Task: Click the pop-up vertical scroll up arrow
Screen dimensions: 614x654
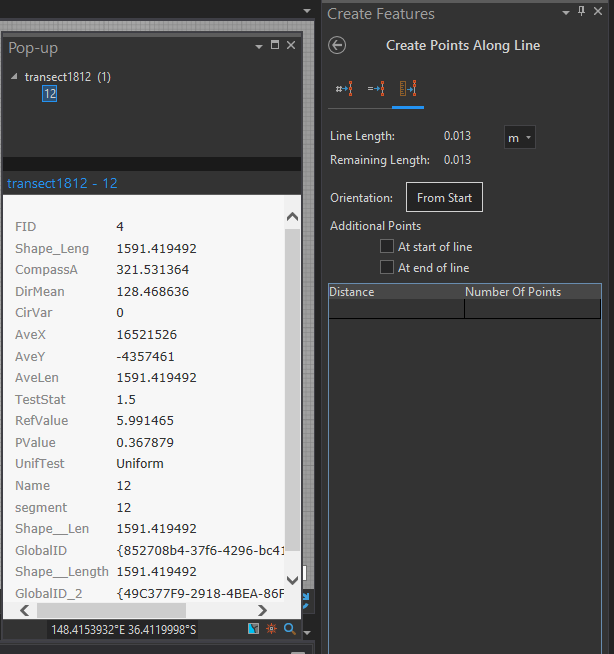Action: coord(292,216)
